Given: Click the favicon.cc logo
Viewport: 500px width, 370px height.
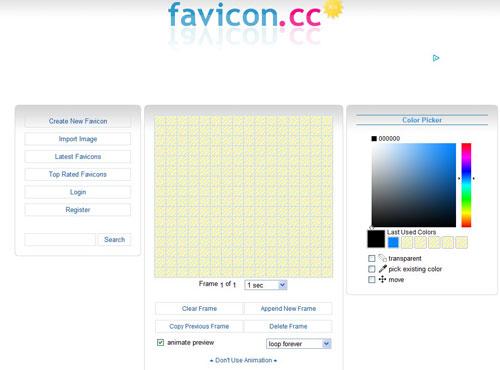Looking at the screenshot, I should point(244,15).
